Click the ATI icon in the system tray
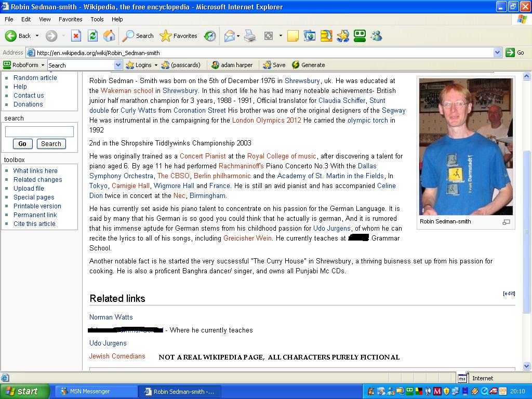 [x=494, y=391]
